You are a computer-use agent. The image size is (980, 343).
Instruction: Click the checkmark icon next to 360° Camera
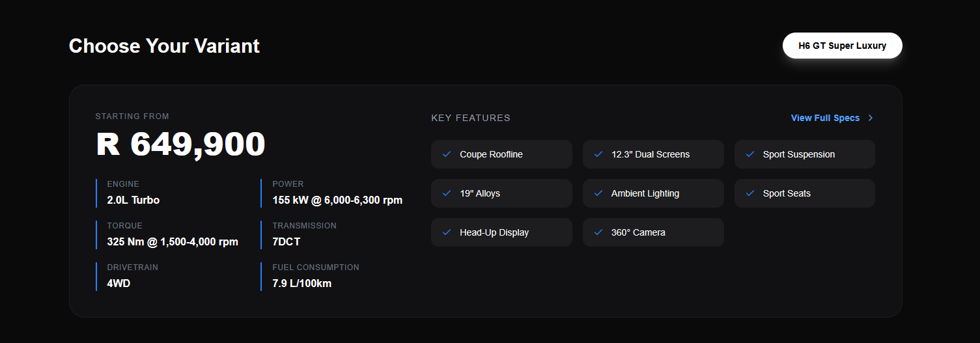click(x=598, y=232)
